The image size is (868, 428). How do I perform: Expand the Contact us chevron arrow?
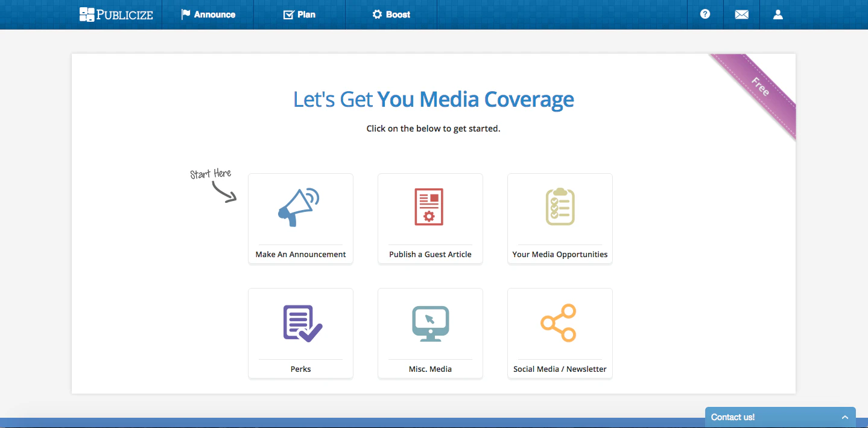coord(845,417)
